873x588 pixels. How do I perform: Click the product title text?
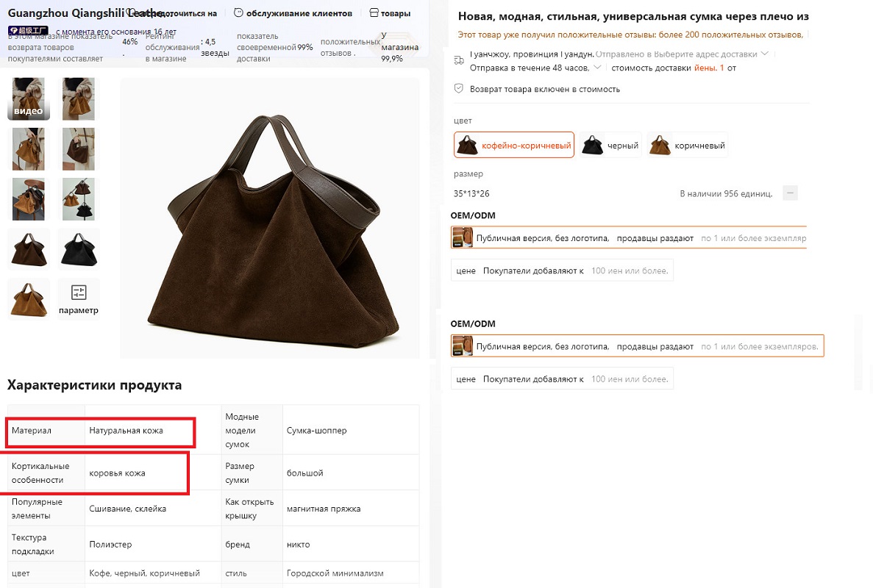633,16
